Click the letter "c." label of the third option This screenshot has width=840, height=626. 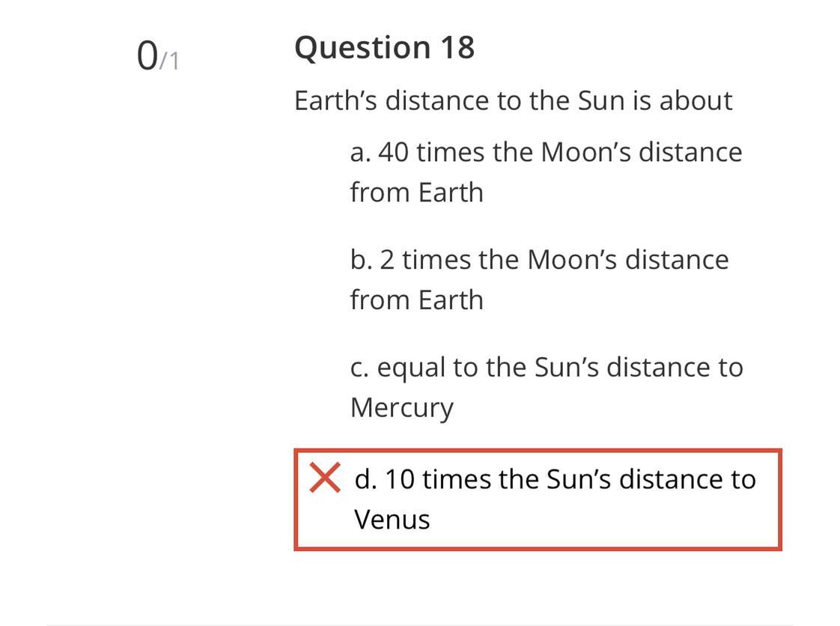click(x=359, y=368)
